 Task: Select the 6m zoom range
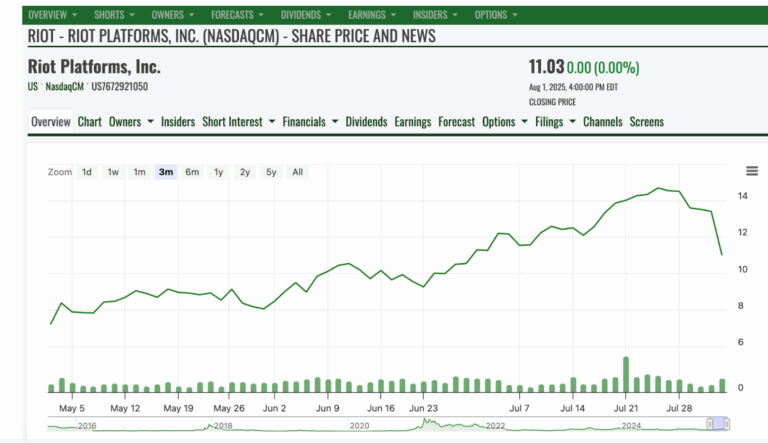pos(192,172)
